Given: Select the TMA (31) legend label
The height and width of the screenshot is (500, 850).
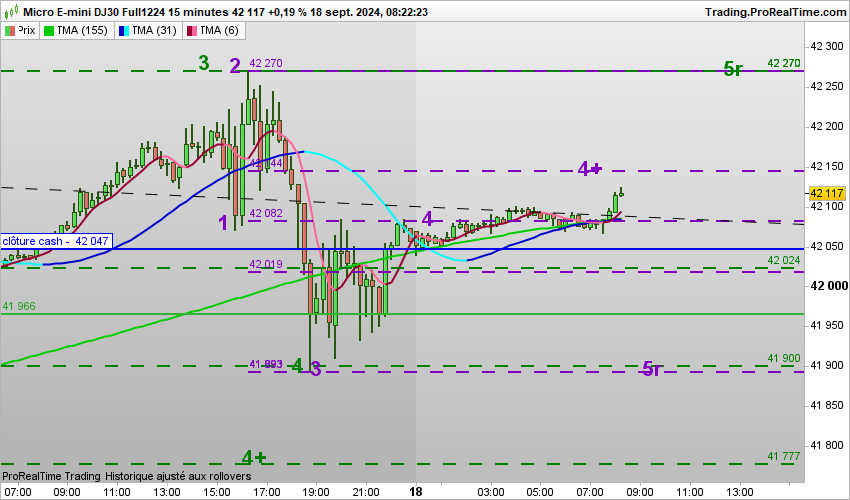Looking at the screenshot, I should (154, 30).
